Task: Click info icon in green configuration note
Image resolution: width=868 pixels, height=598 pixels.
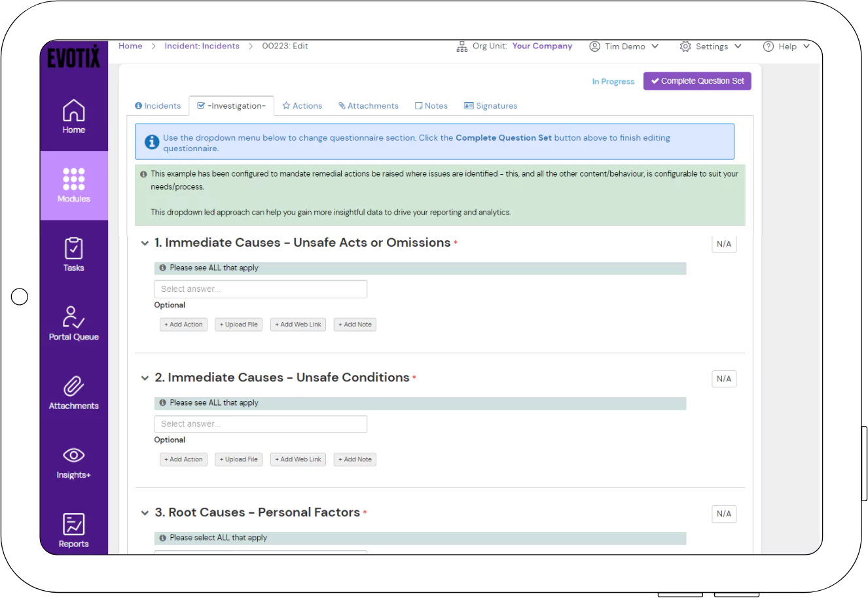Action: point(143,174)
